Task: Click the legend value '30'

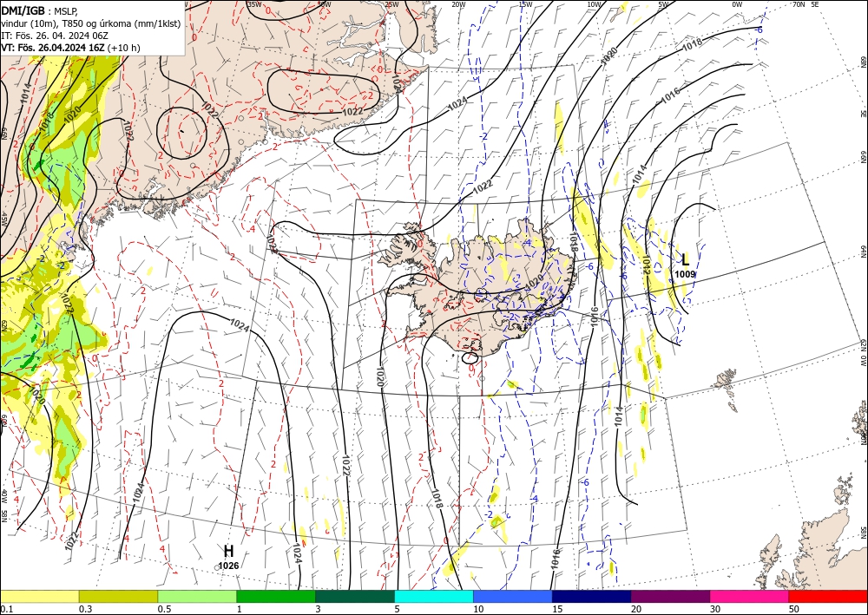Action: [714, 609]
